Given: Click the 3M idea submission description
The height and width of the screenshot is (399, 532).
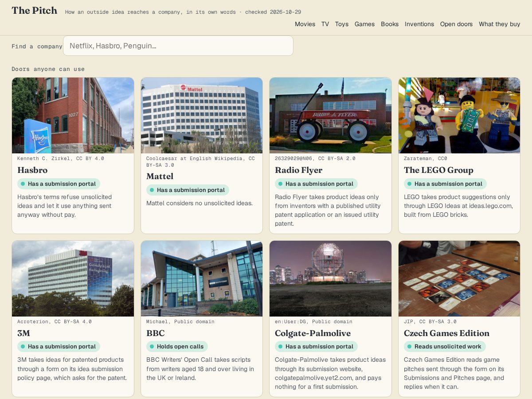Looking at the screenshot, I should point(72,369).
